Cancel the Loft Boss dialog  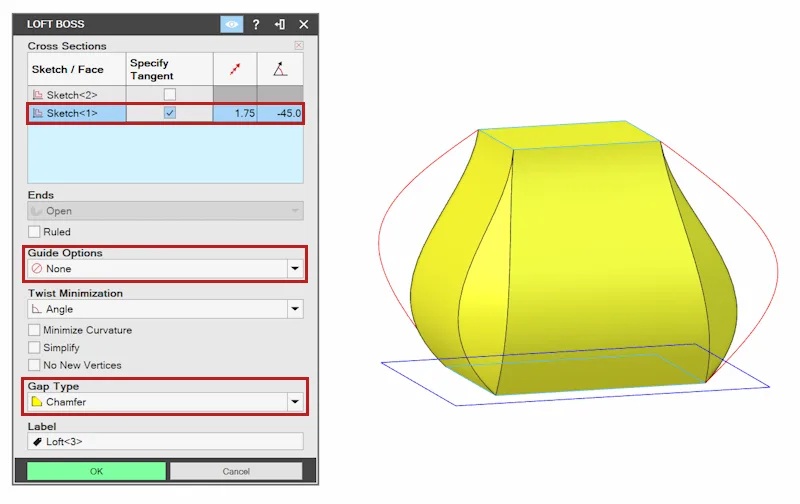236,471
